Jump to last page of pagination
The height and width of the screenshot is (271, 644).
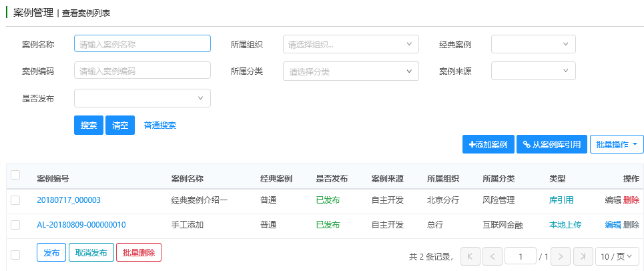pyautogui.click(x=583, y=256)
